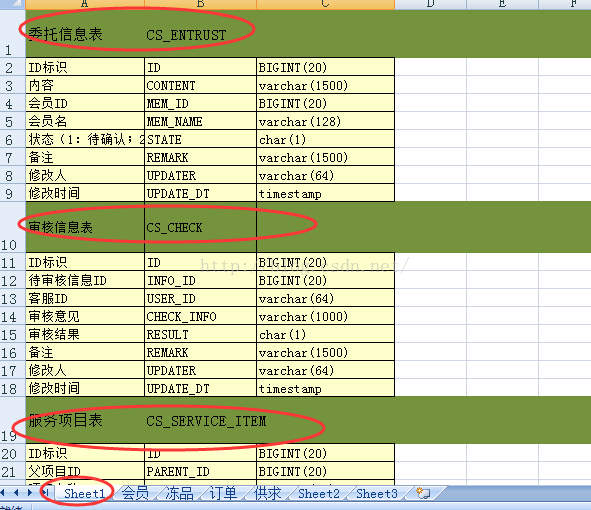Select the 客服ID cell

click(85, 298)
